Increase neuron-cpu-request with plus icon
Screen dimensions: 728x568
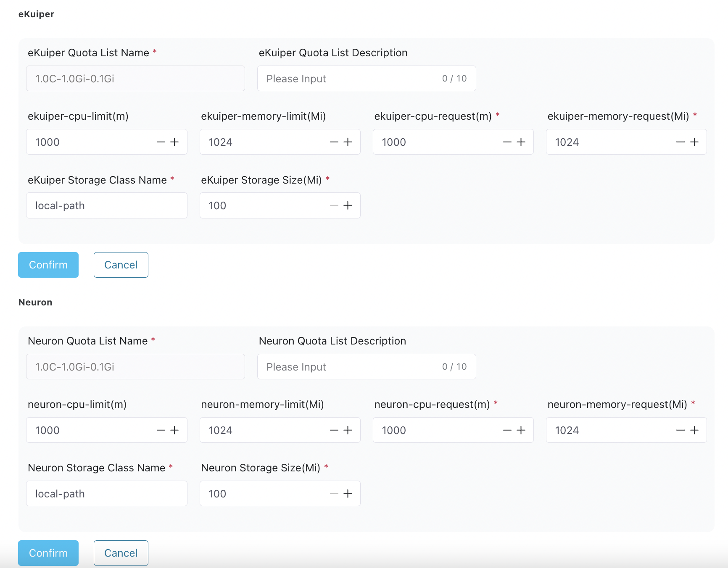[x=521, y=430]
